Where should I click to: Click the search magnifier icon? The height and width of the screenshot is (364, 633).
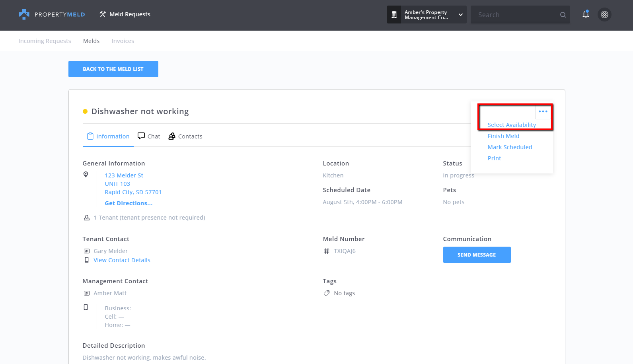pyautogui.click(x=563, y=15)
